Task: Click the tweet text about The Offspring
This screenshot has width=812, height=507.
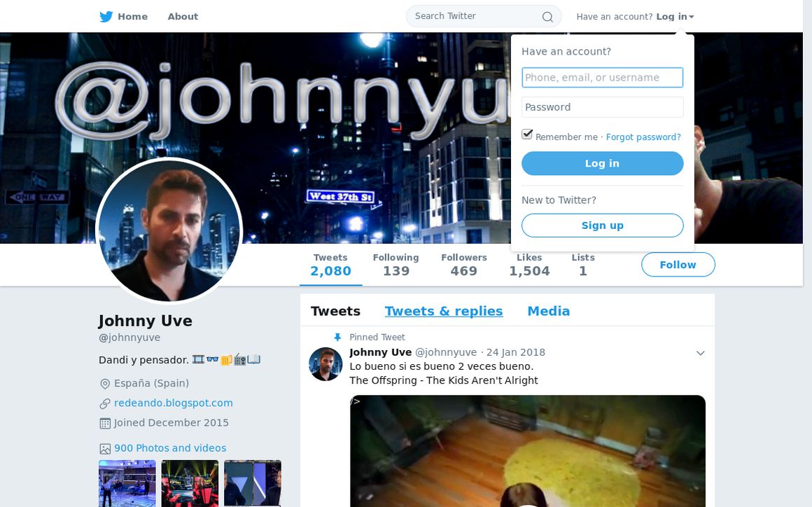Action: (444, 373)
